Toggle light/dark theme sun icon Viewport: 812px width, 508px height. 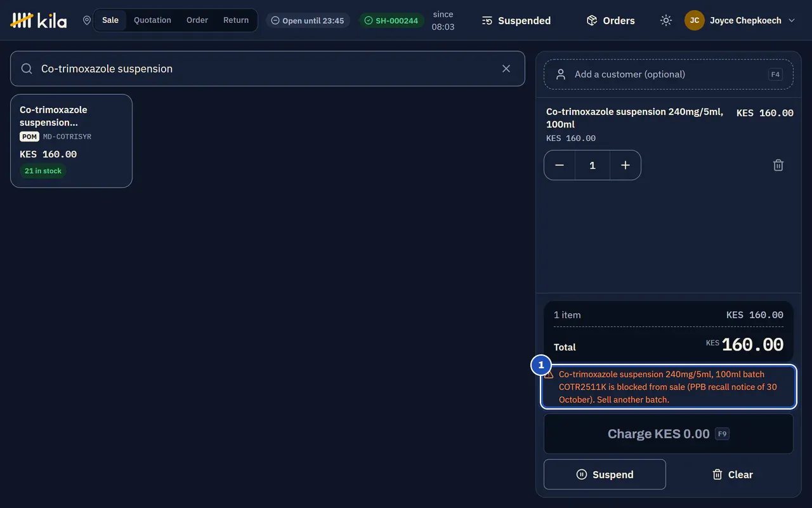tap(665, 20)
